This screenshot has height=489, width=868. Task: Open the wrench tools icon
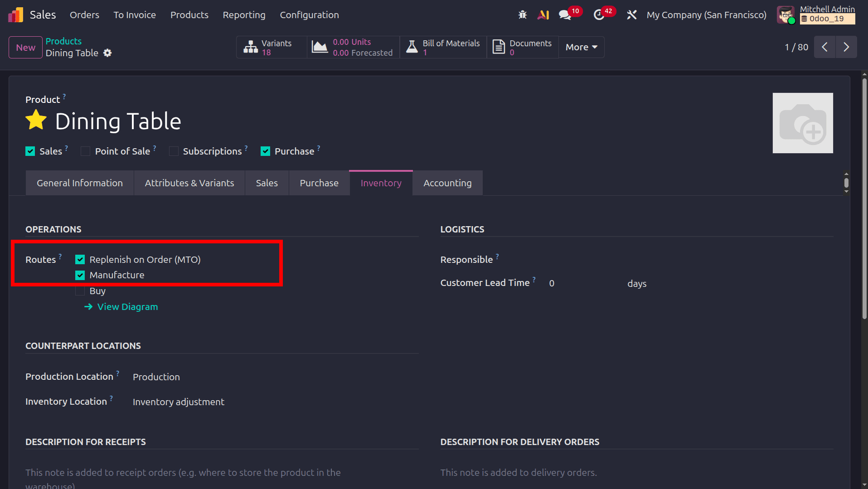click(x=631, y=15)
